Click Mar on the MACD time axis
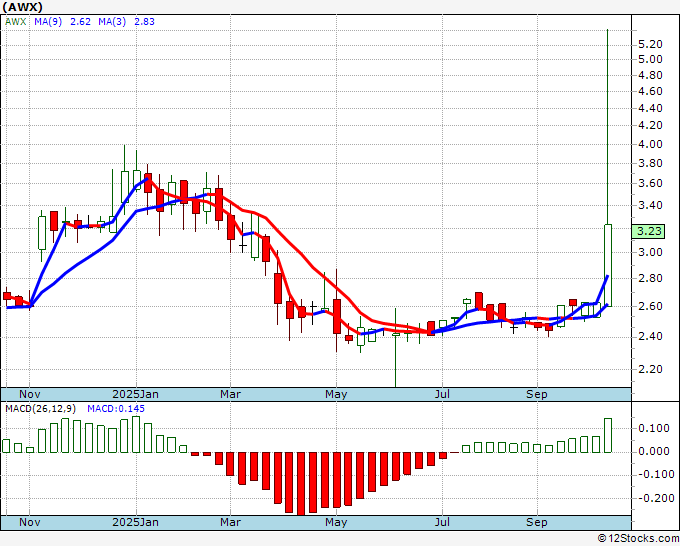The width and height of the screenshot is (680, 546). [x=230, y=522]
